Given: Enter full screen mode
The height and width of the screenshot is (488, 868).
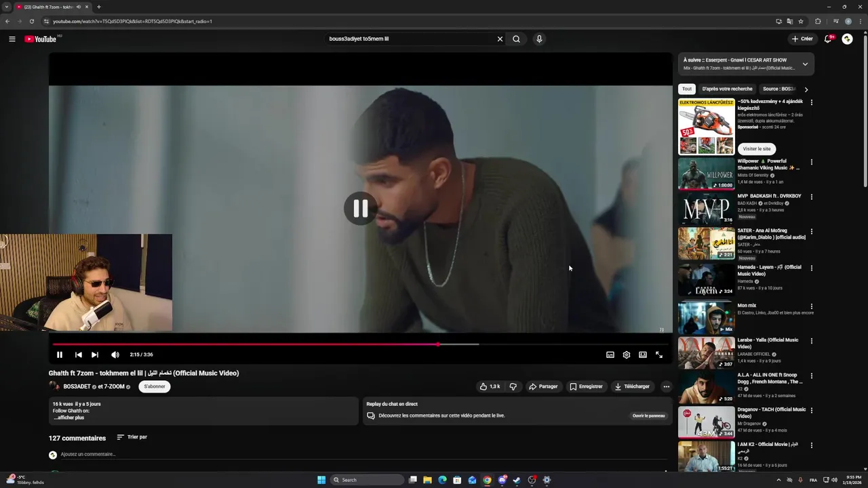Looking at the screenshot, I should click(x=659, y=354).
